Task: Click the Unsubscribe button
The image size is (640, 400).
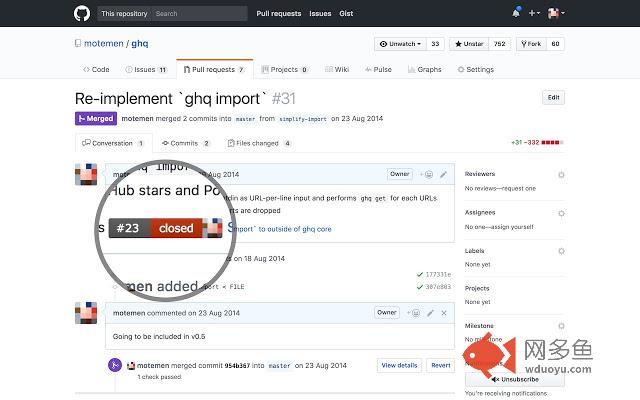Action: pyautogui.click(x=515, y=379)
